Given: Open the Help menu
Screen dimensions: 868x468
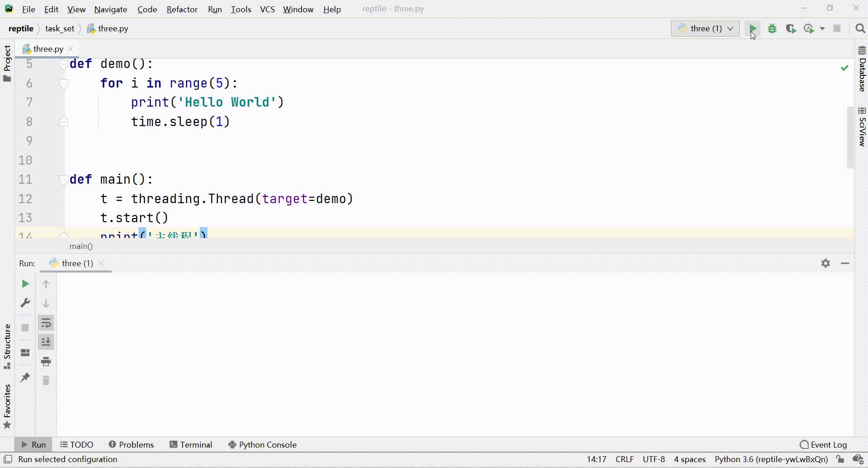Looking at the screenshot, I should click(332, 9).
